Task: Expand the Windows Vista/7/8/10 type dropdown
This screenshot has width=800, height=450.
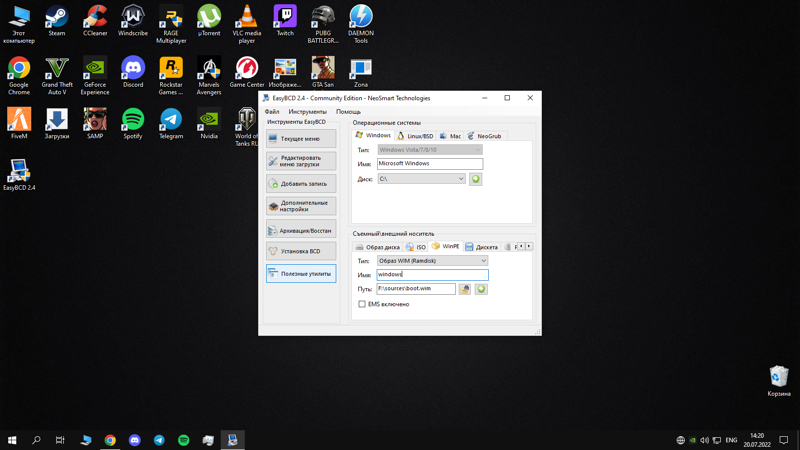Action: (430, 149)
